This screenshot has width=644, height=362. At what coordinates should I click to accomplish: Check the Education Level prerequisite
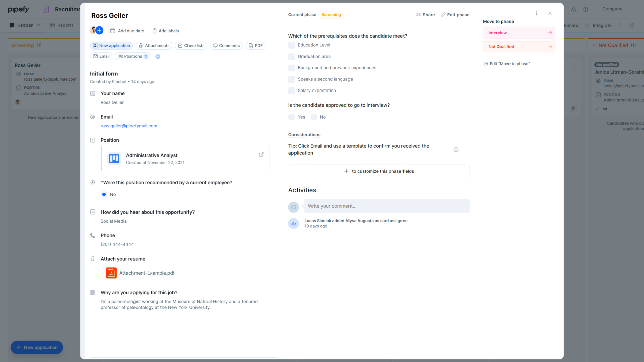pos(291,45)
